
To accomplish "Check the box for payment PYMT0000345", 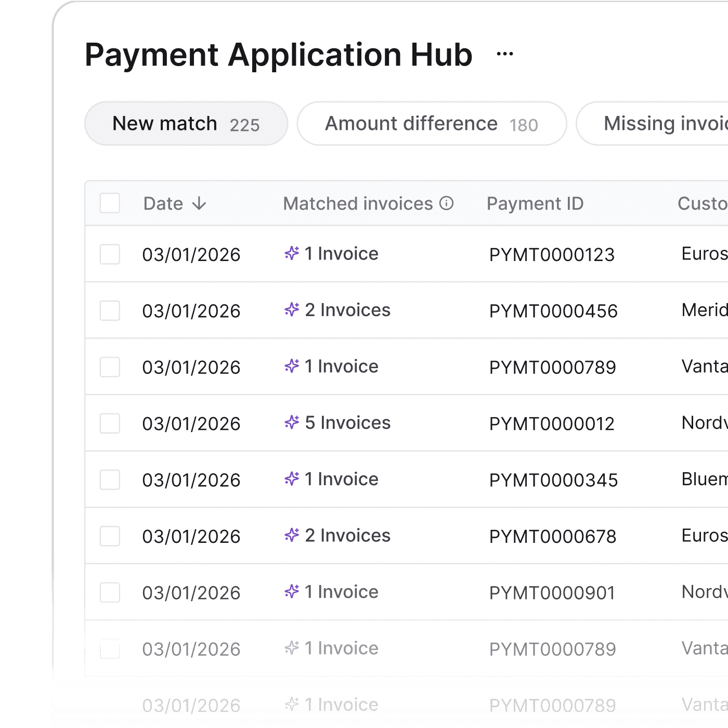I will click(x=110, y=479).
